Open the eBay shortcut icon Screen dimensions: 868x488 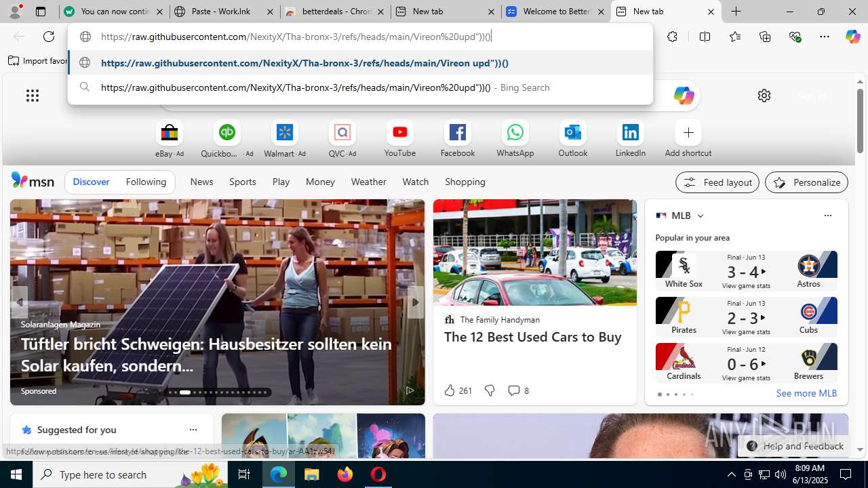(169, 132)
